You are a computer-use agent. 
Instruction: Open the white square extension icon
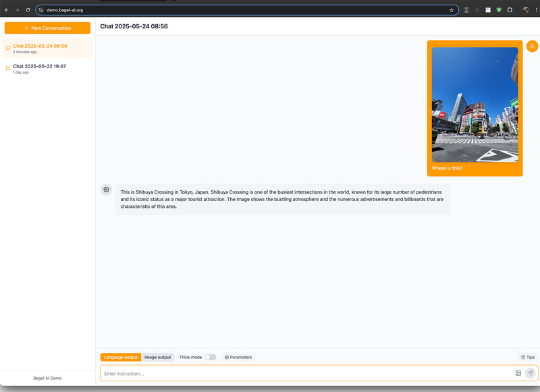click(x=488, y=10)
